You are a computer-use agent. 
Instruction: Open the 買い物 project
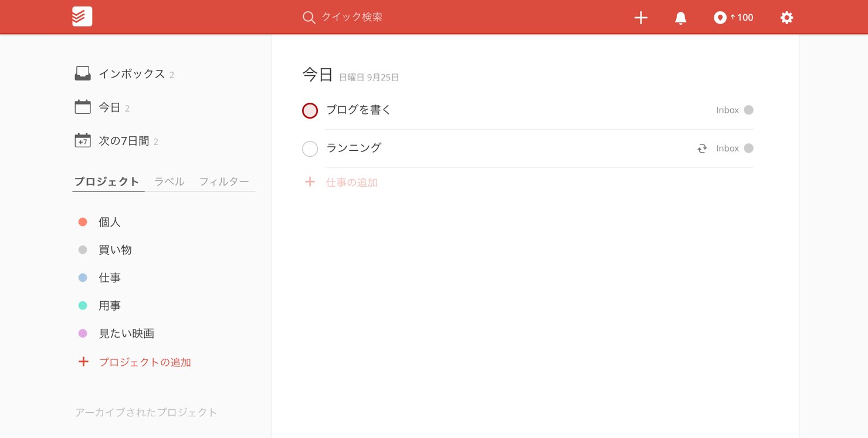point(115,250)
